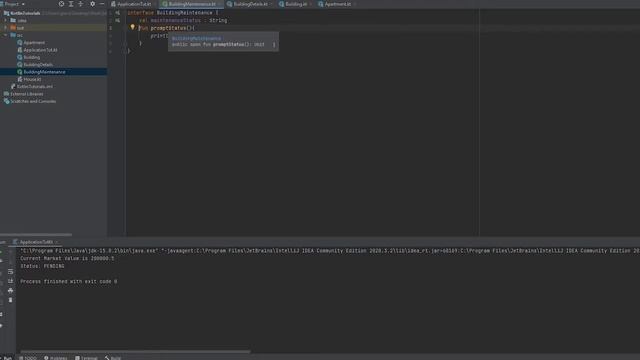Image resolution: width=640 pixels, height=360 pixels.
Task: Click 'Process finished with exit code 0' text
Action: [x=69, y=282]
